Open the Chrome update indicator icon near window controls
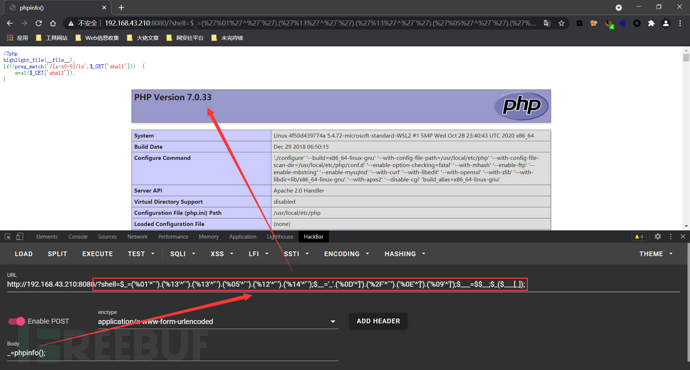The image size is (690, 370). click(619, 7)
